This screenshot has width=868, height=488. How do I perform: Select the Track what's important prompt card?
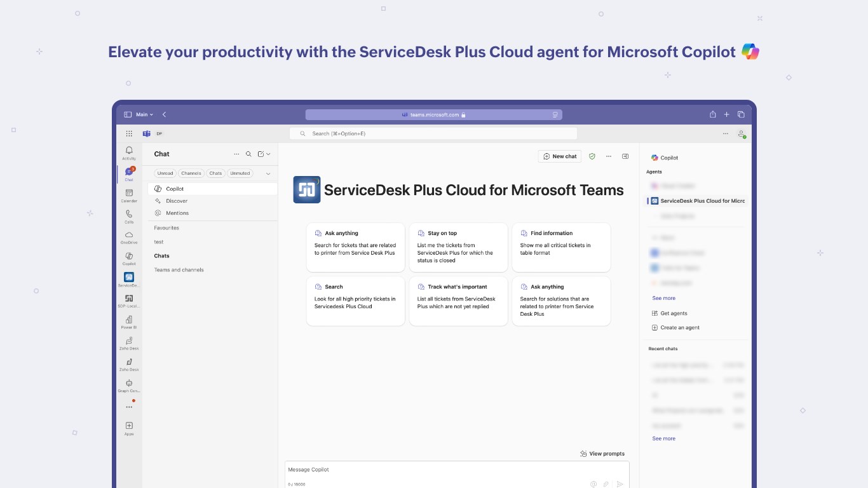point(458,301)
